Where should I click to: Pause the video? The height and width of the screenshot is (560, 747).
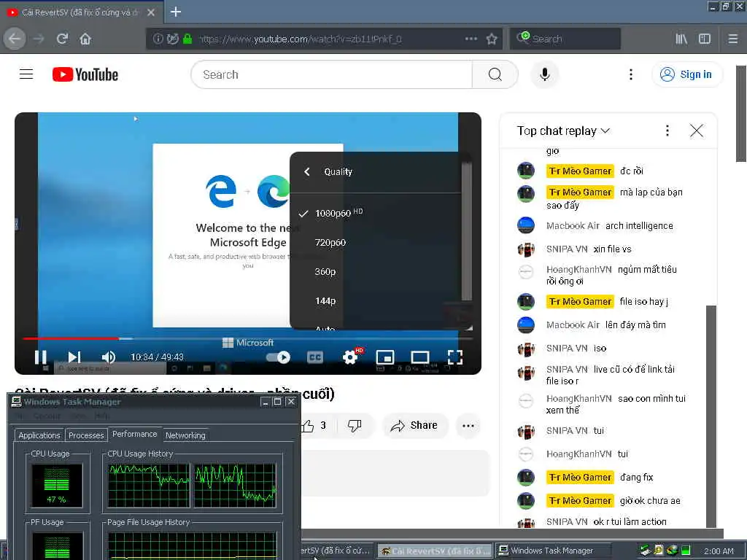[41, 357]
